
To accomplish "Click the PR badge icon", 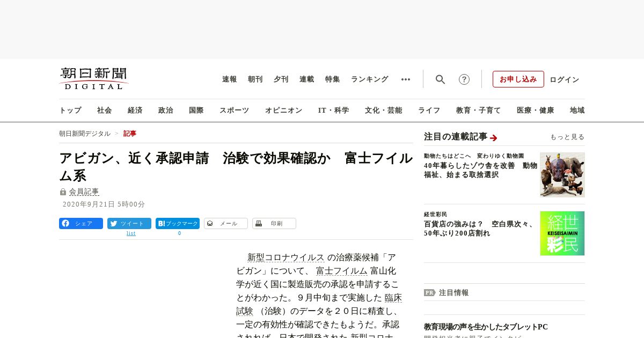I will (429, 293).
